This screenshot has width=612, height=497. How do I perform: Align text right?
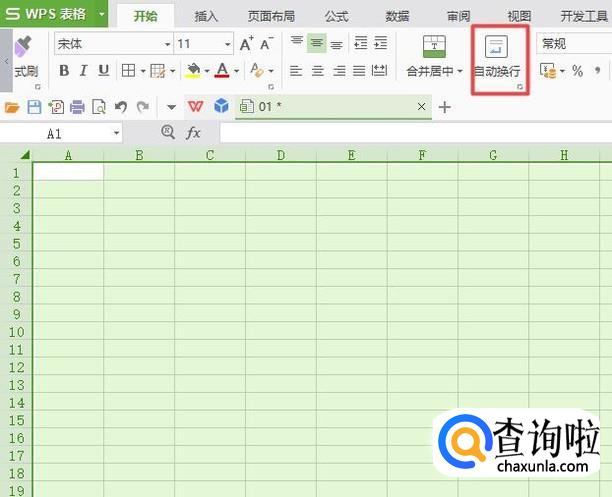(339, 71)
